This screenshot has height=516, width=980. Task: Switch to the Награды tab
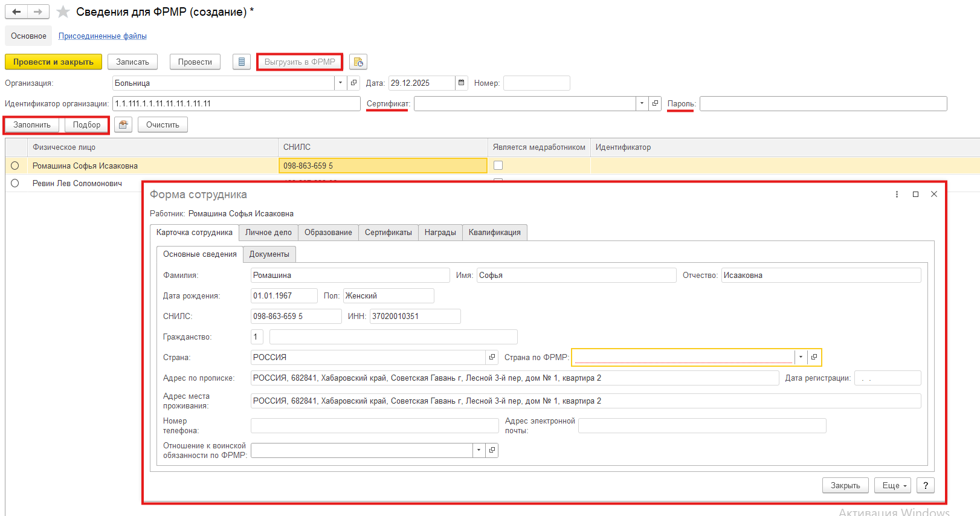pos(440,233)
